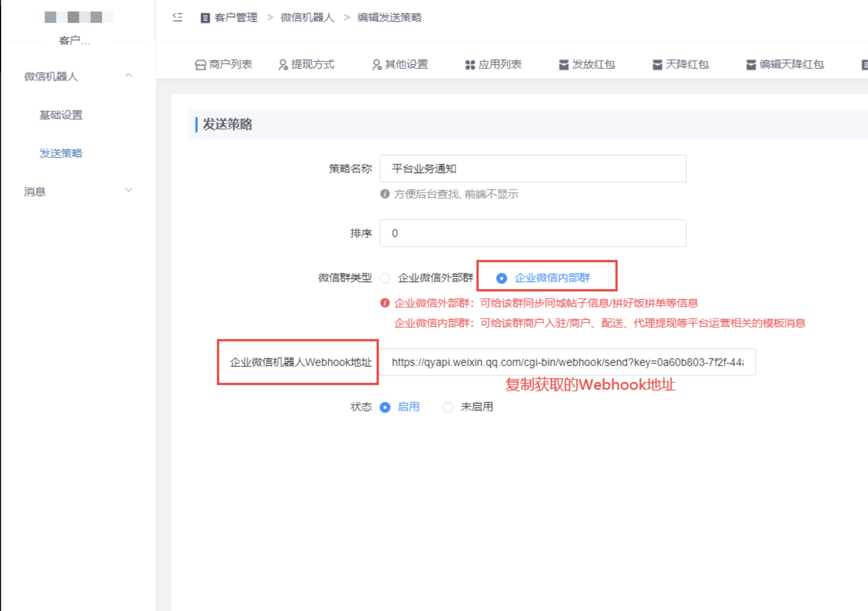This screenshot has width=868, height=611.
Task: Open the 提现方式 tab
Action: 306,64
